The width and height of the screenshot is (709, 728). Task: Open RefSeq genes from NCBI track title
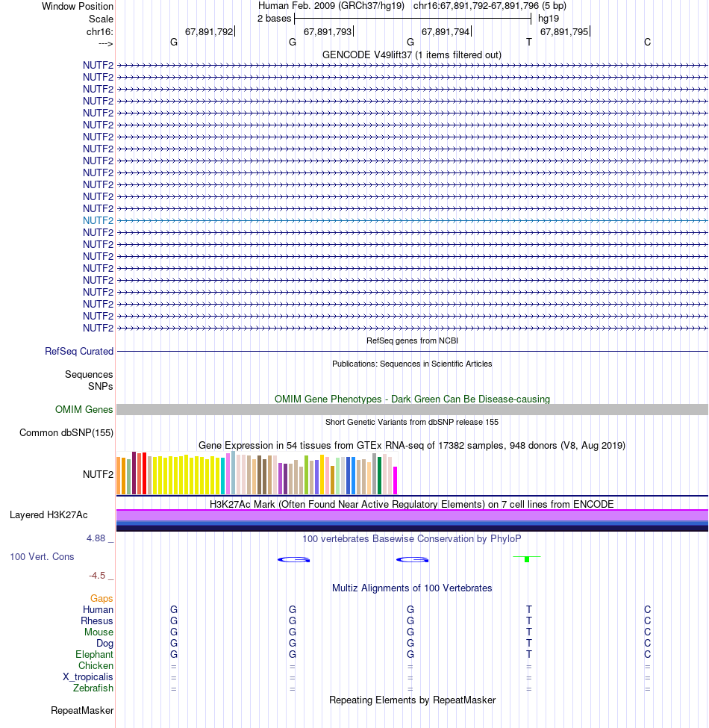(412, 340)
